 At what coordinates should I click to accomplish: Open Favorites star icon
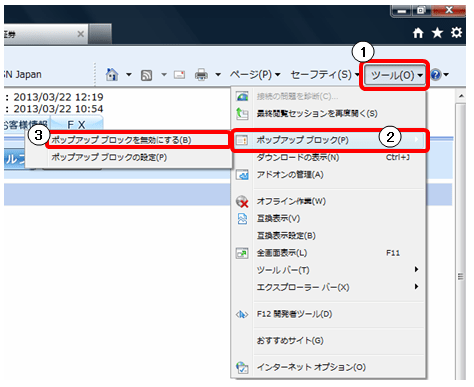pos(437,33)
